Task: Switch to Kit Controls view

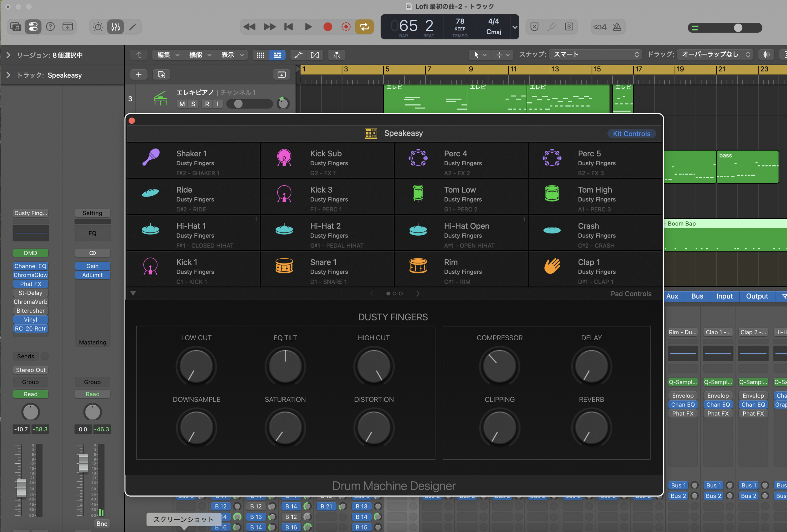Action: 631,134
